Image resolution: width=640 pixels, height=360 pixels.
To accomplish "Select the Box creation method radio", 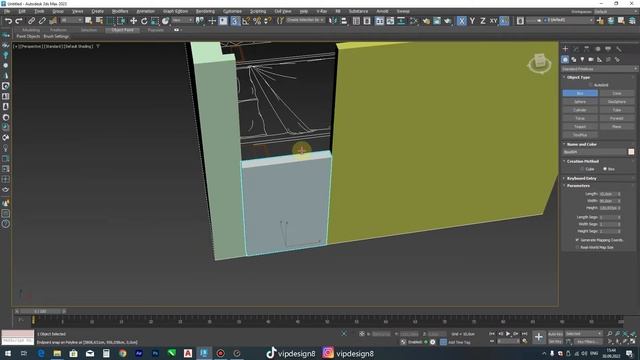I will point(605,169).
